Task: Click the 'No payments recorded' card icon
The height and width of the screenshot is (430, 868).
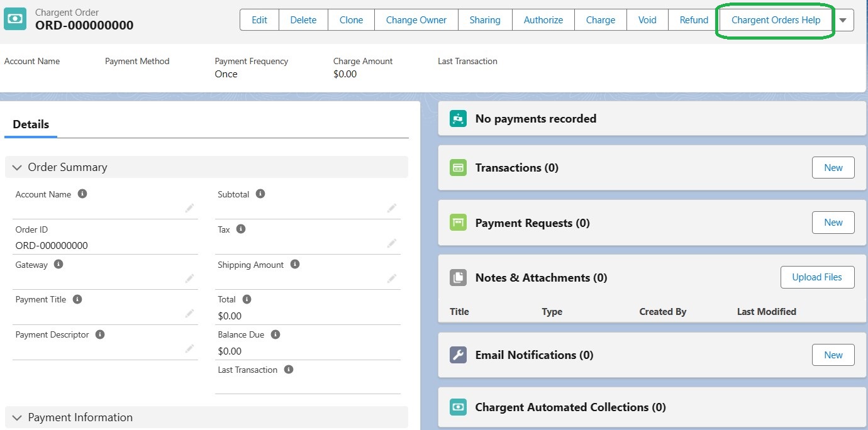Action: coord(457,118)
